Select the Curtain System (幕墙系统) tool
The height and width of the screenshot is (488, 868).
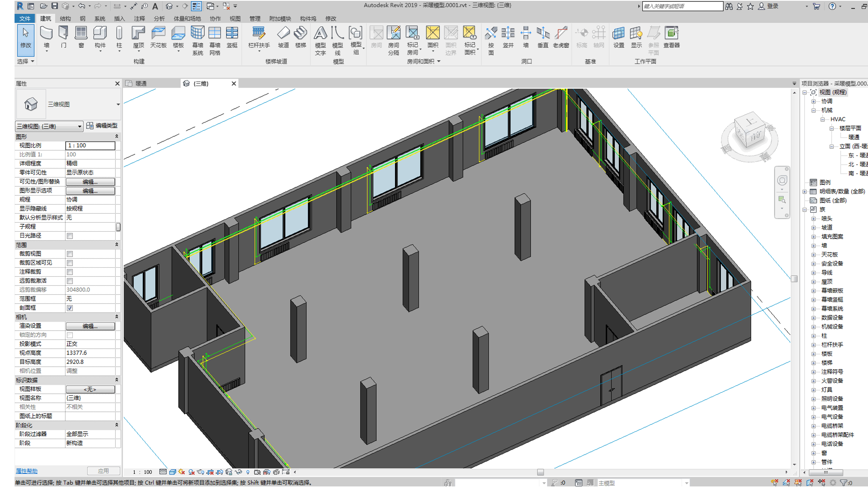pyautogui.click(x=198, y=41)
